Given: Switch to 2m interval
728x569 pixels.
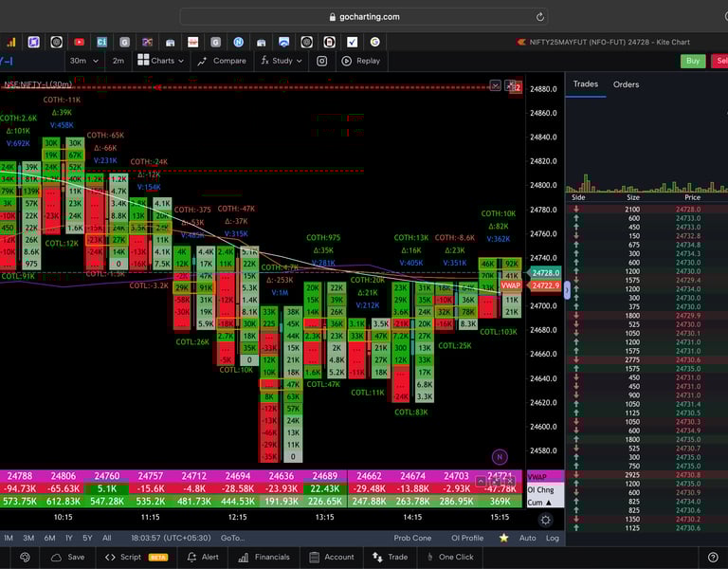Looking at the screenshot, I should coord(118,61).
